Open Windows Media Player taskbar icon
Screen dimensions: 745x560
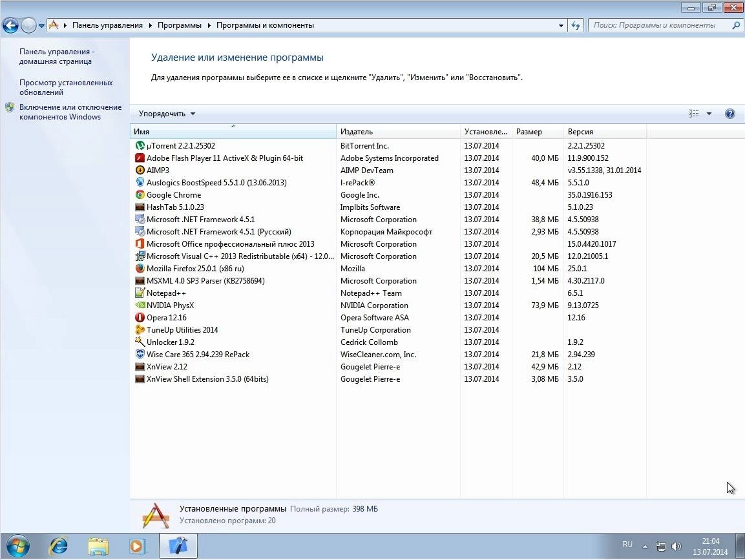(137, 546)
